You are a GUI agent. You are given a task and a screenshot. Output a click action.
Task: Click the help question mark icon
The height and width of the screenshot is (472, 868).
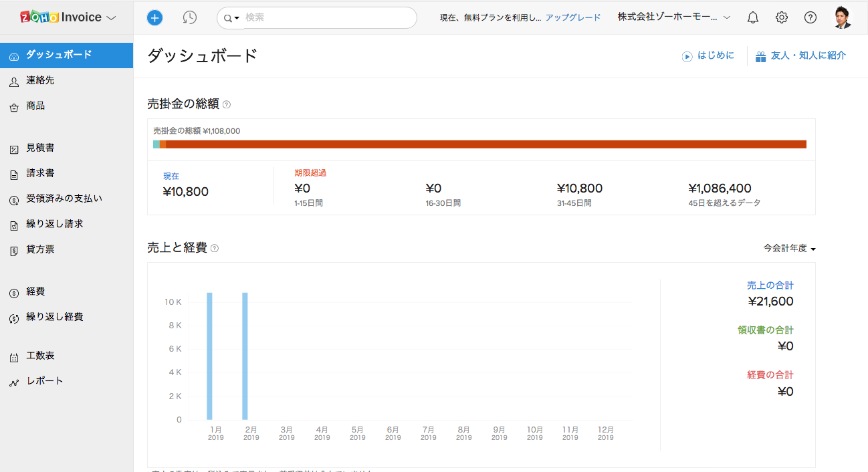coord(810,18)
